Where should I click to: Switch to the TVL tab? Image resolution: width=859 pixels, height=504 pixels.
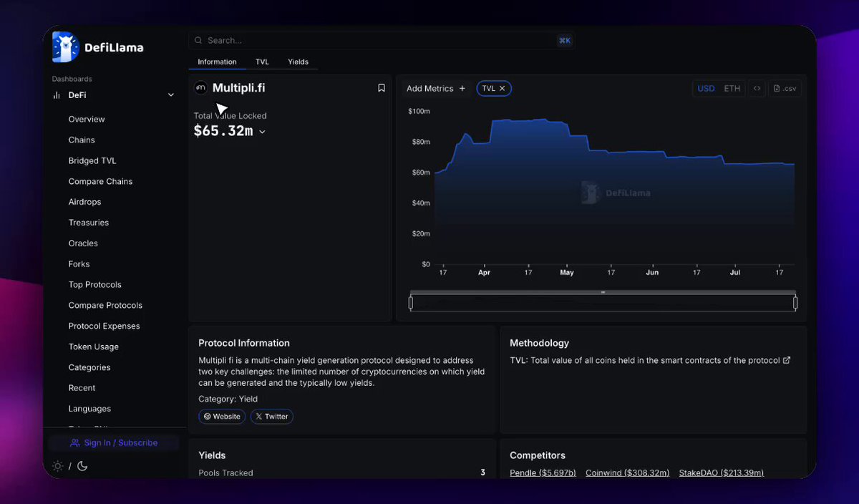[262, 62]
